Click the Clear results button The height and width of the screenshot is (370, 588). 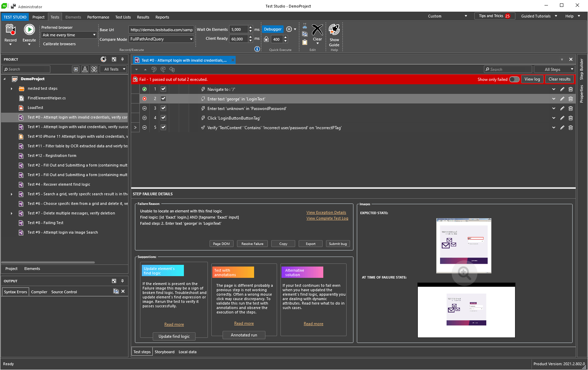(560, 79)
